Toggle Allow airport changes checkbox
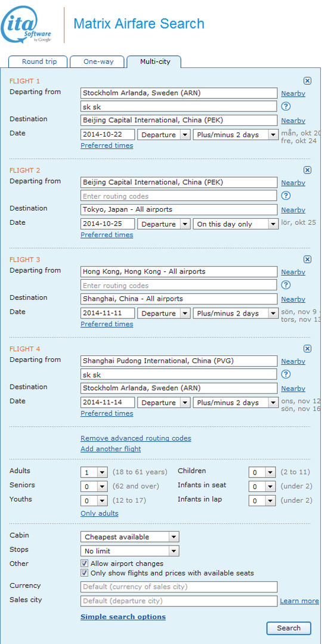 (85, 563)
